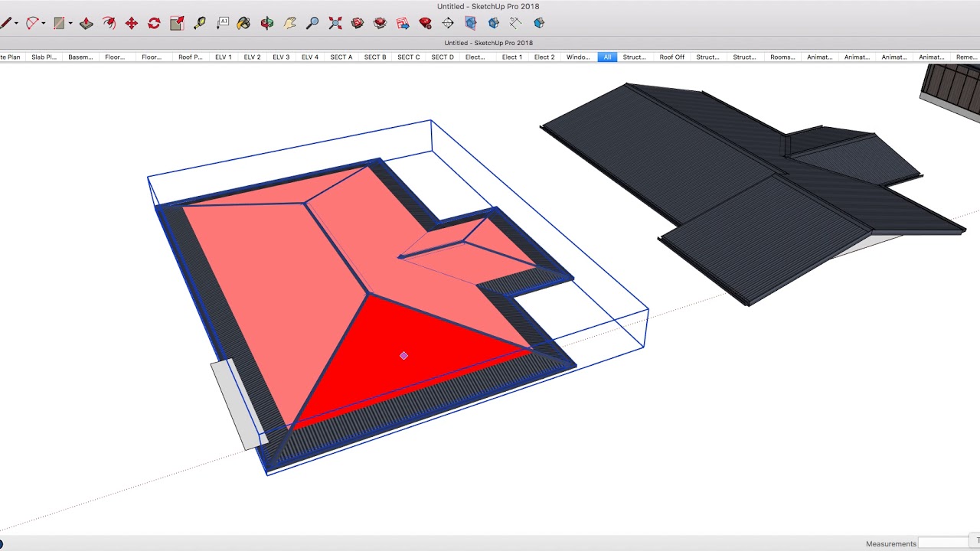This screenshot has width=980, height=551.
Task: Switch to the Roof Off scene tab
Action: pos(672,57)
